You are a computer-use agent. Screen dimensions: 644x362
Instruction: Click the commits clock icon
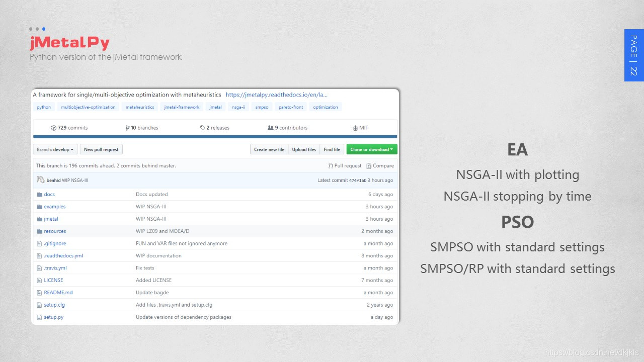(54, 128)
